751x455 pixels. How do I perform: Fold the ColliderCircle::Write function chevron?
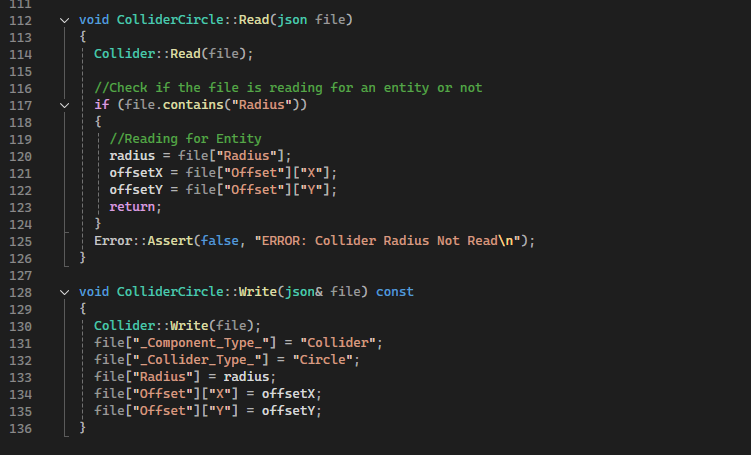(65, 292)
